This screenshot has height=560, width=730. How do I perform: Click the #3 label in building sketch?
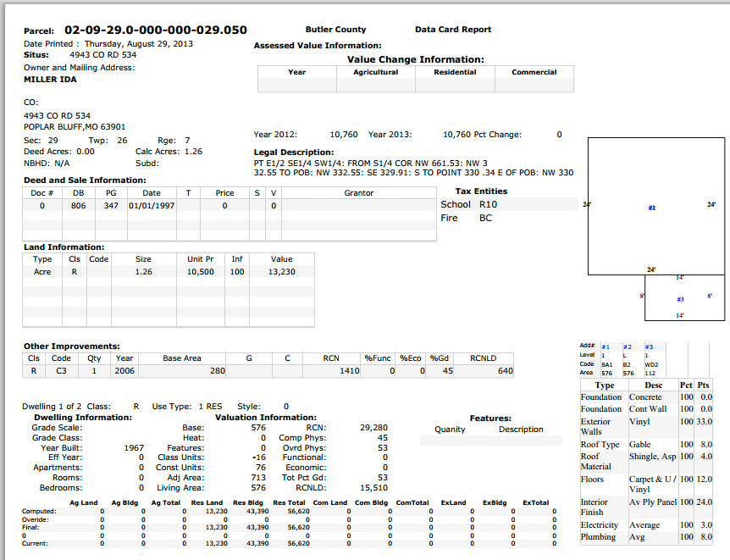coord(679,299)
